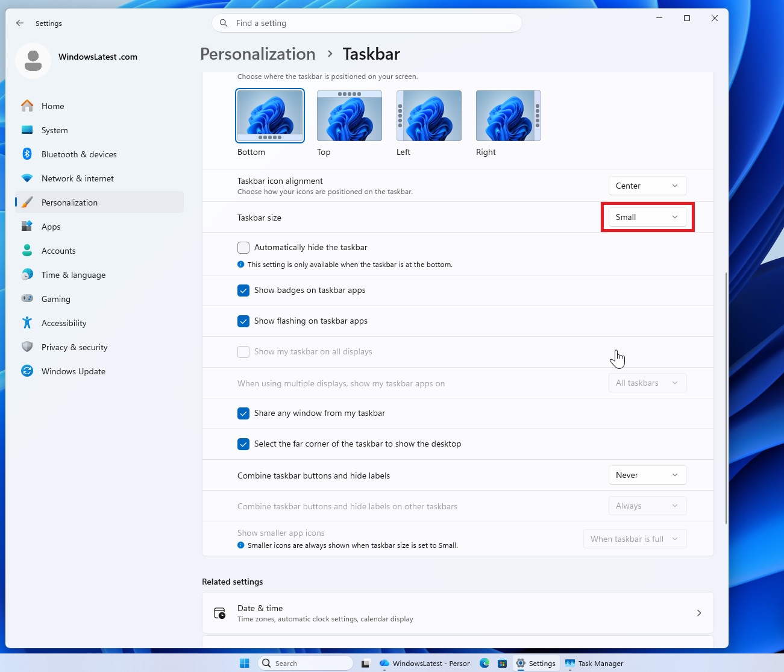Open WindowsLatest - Person taskbar window
This screenshot has height=672, width=784.
click(425, 663)
